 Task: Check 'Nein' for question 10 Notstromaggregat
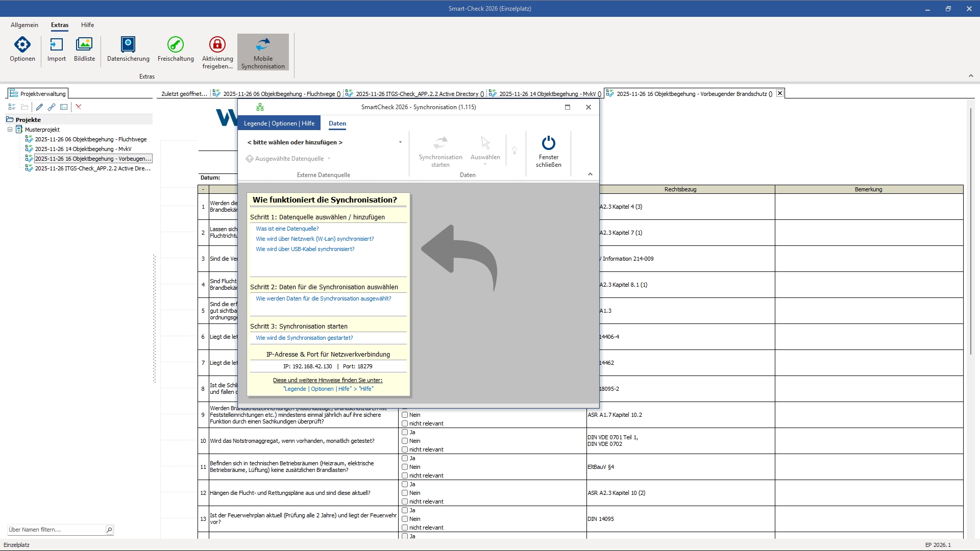click(x=405, y=441)
